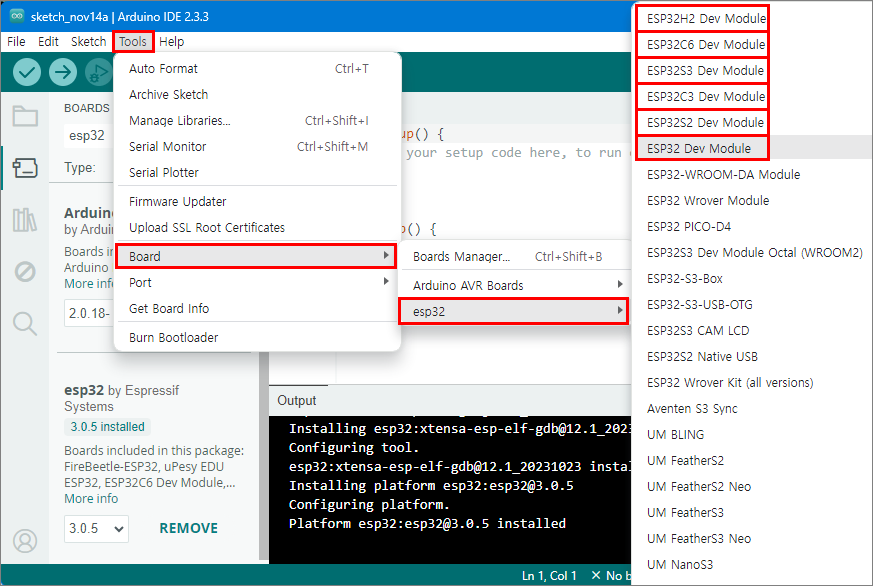Expand the Board submenu

[257, 257]
